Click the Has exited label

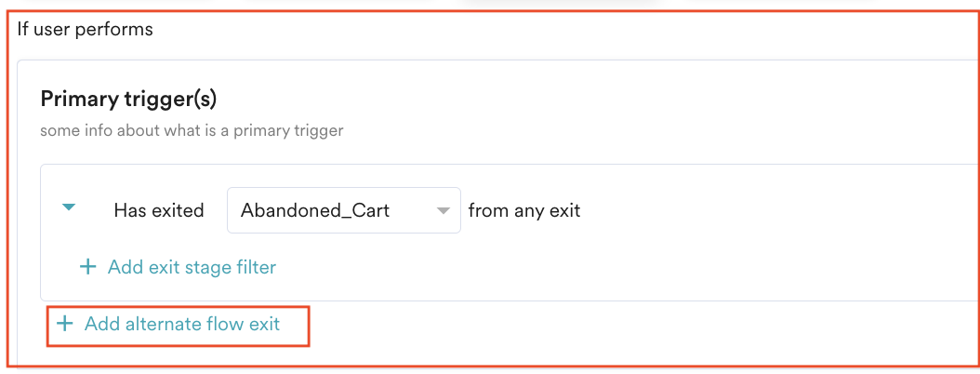[158, 210]
